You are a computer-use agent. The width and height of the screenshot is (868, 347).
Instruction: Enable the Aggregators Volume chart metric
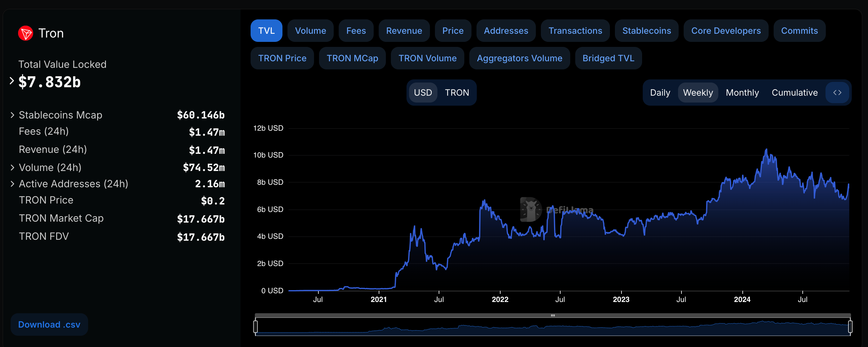[520, 58]
